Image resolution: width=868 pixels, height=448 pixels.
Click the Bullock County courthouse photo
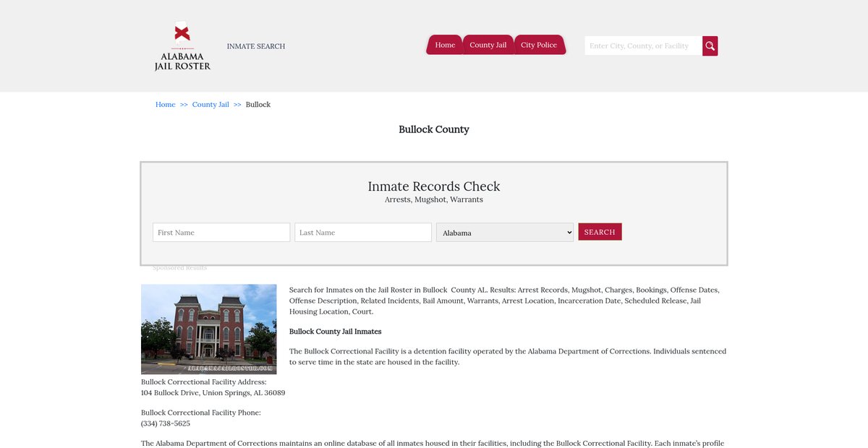[208, 329]
